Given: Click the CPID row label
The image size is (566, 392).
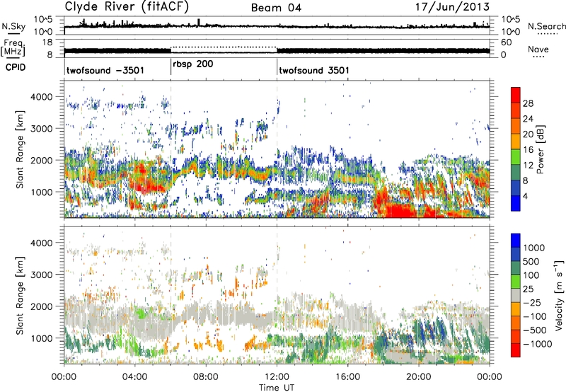Looking at the screenshot, I should (16, 67).
